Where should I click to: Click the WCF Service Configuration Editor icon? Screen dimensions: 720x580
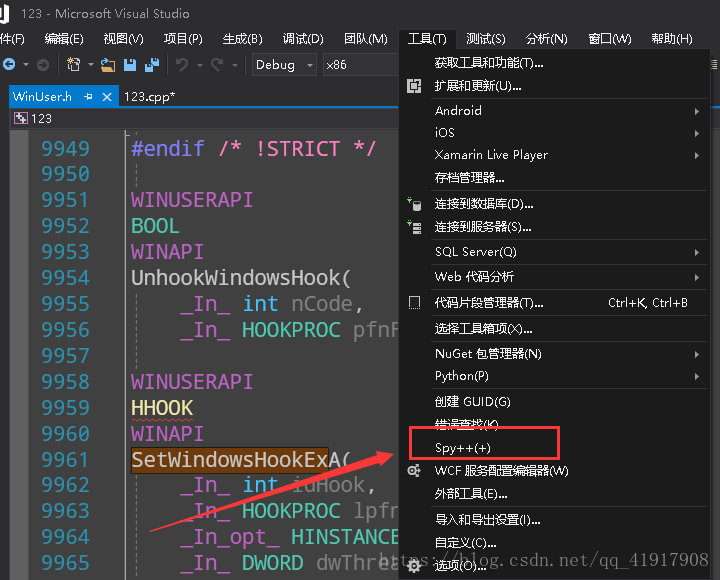click(x=414, y=471)
